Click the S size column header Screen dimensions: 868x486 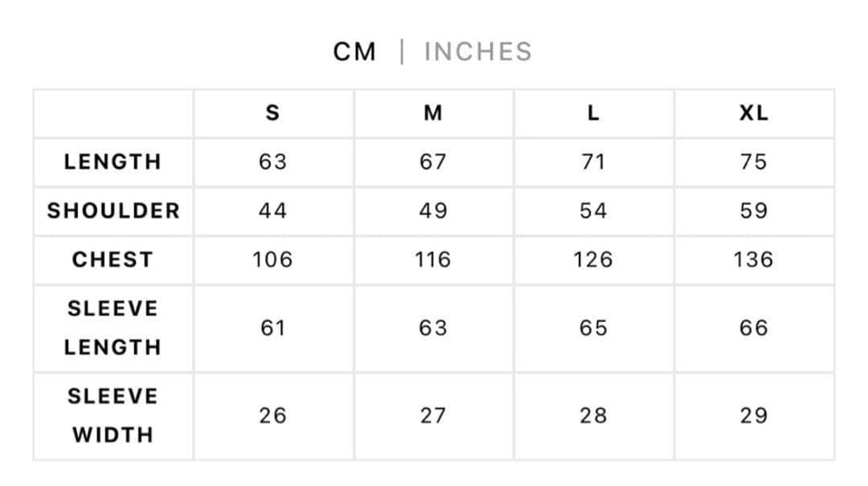point(272,113)
